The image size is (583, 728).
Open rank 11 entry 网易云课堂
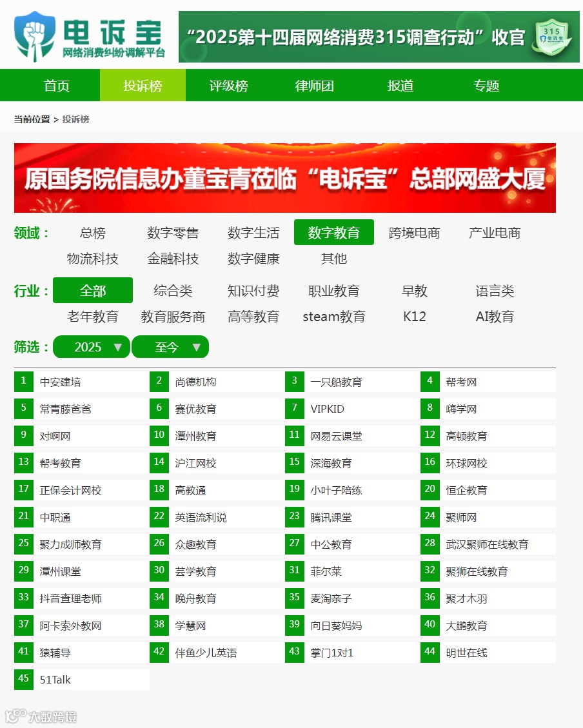point(353,436)
